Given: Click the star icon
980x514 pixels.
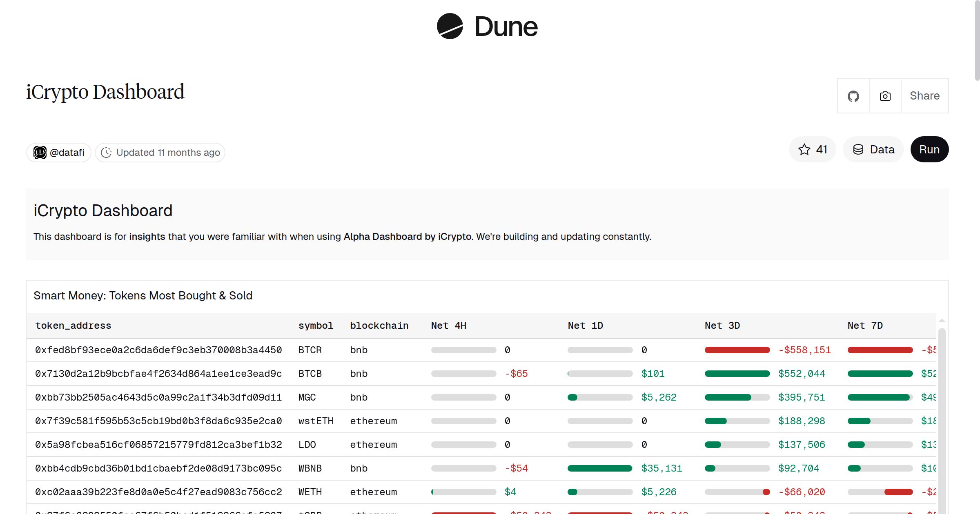Looking at the screenshot, I should pyautogui.click(x=804, y=149).
